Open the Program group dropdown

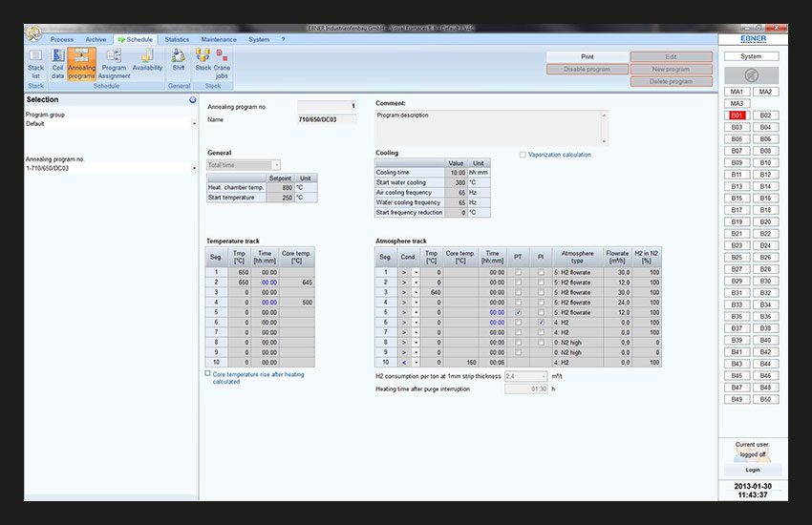pos(194,124)
